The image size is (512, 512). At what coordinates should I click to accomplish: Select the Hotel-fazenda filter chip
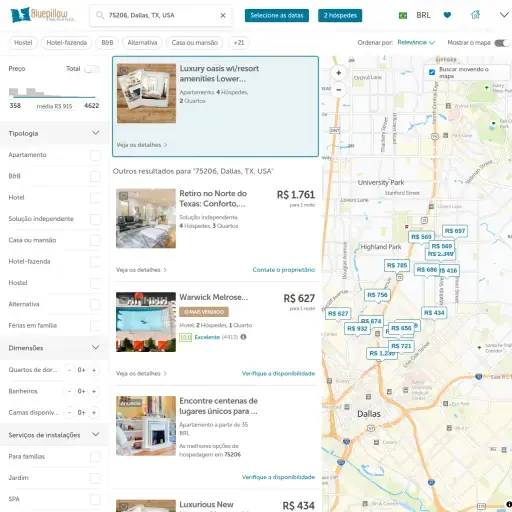pos(67,43)
